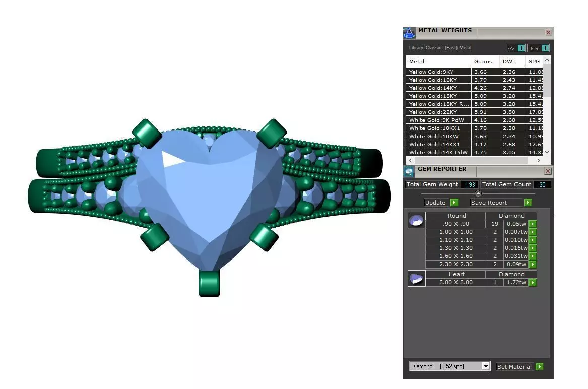The image size is (588, 389).
Task: Click the Metal column header
Action: [438, 61]
